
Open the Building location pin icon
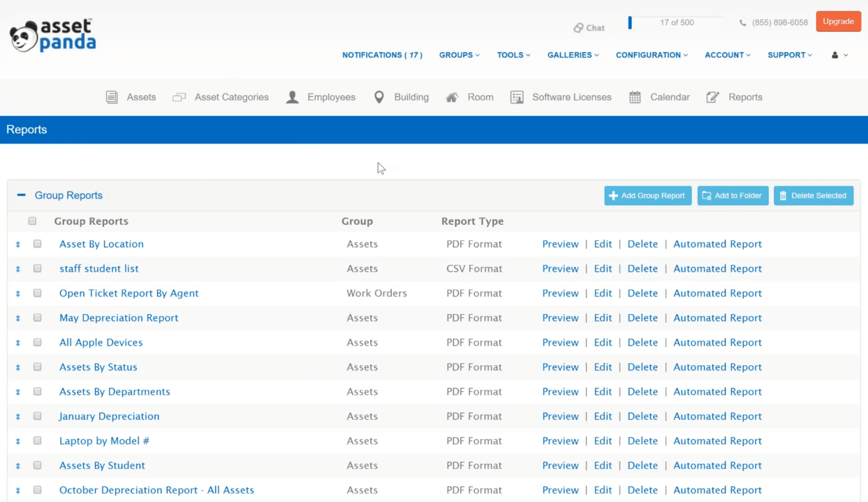tap(378, 97)
